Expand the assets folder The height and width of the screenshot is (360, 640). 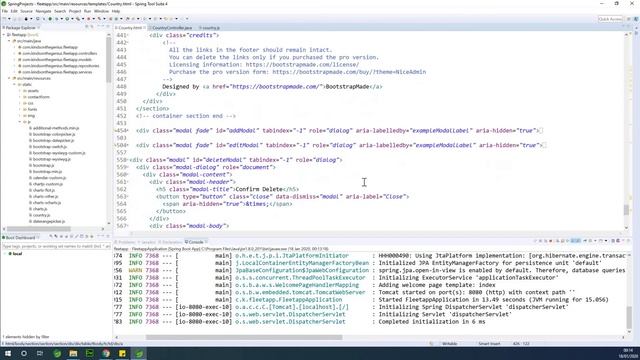20,91
